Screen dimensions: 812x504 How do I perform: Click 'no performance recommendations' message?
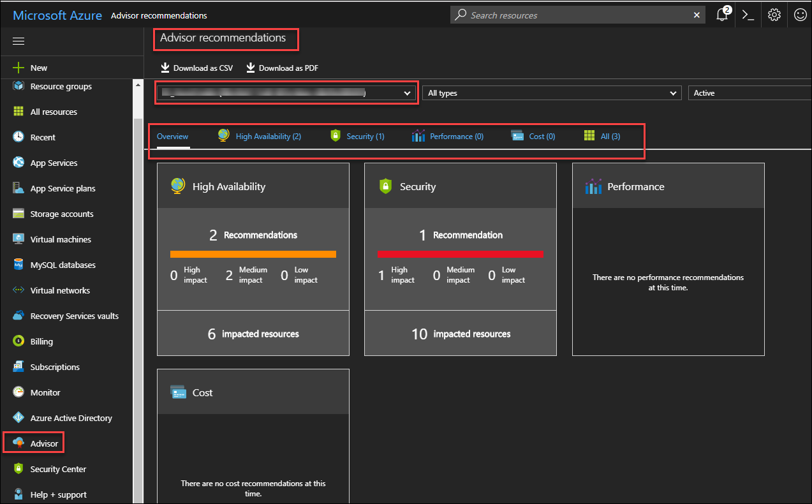click(668, 283)
